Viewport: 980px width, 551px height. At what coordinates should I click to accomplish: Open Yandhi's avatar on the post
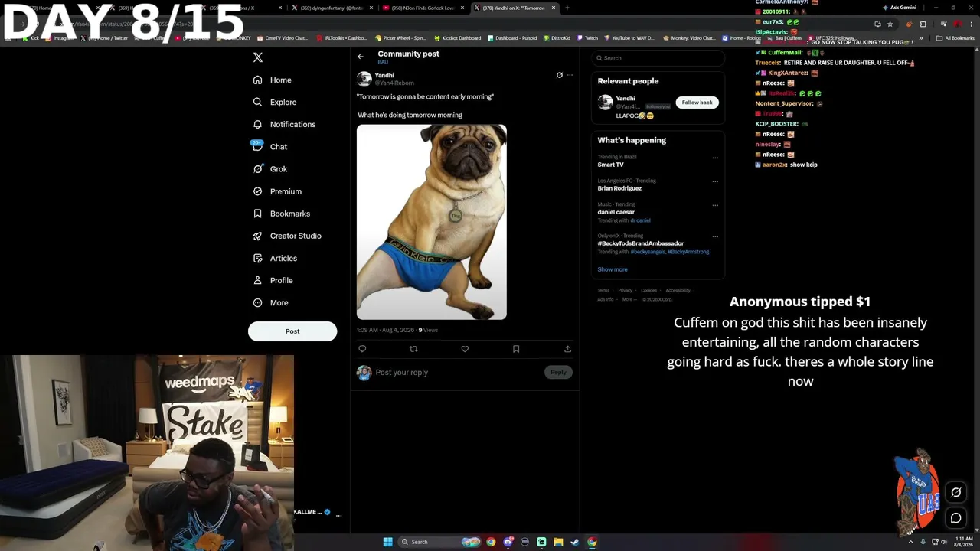(364, 79)
